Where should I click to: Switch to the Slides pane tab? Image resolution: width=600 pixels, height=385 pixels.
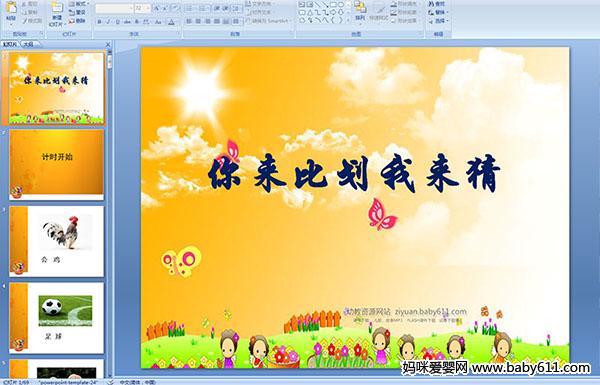(x=10, y=44)
